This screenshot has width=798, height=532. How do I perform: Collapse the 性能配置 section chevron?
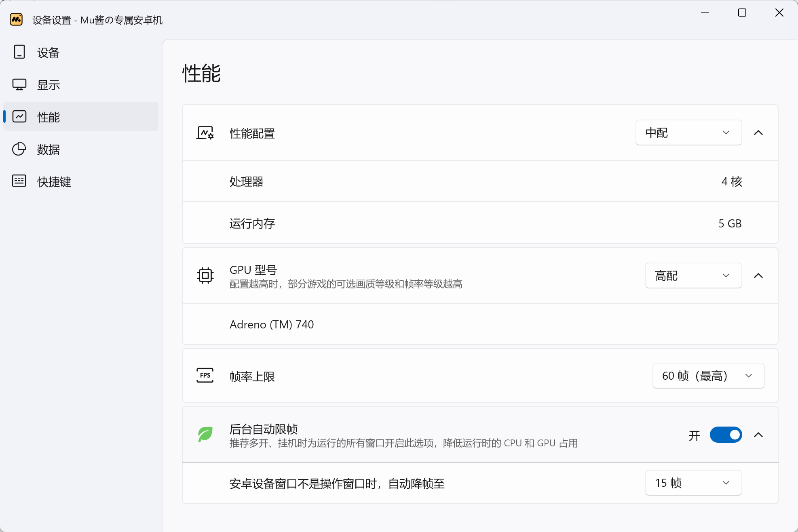click(758, 132)
